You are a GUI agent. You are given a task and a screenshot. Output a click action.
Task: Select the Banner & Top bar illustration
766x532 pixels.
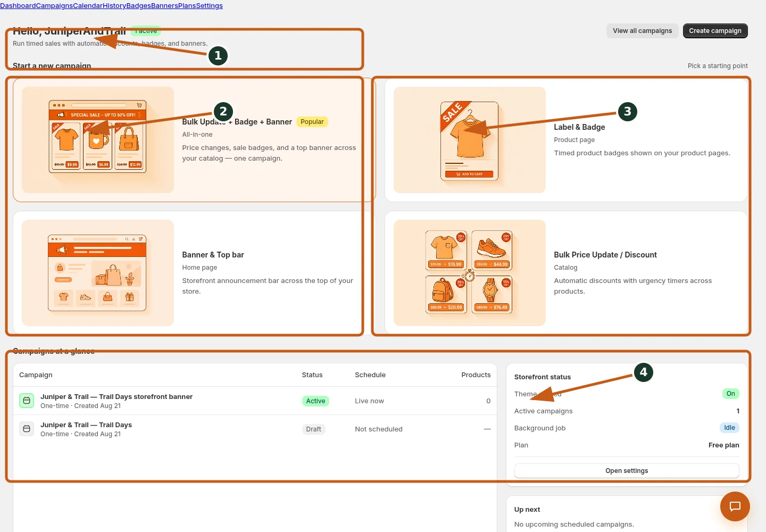[98, 273]
